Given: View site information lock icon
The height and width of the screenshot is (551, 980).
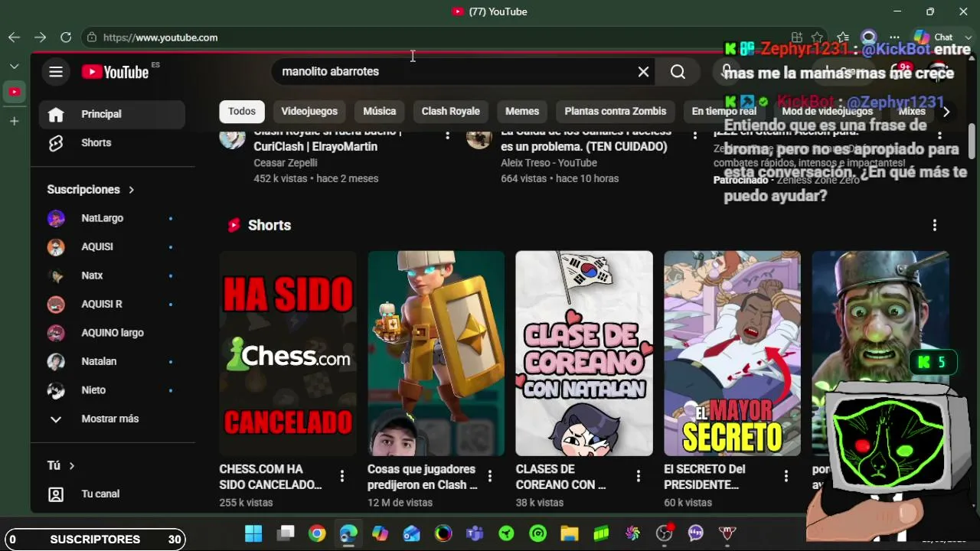Looking at the screenshot, I should point(92,37).
